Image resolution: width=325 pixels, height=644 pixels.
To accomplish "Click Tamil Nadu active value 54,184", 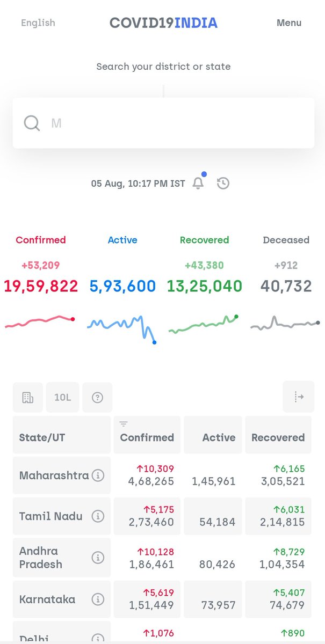I will point(217,522).
